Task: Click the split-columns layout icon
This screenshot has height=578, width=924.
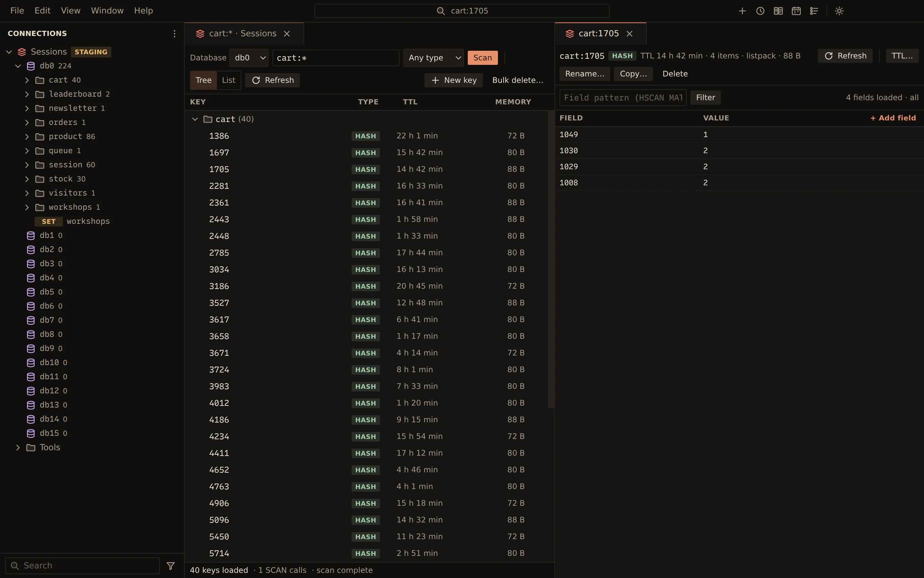Action: tap(778, 11)
